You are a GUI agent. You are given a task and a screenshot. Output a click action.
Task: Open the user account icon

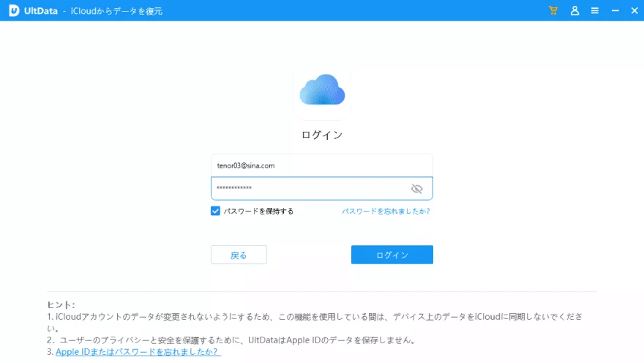click(x=574, y=11)
